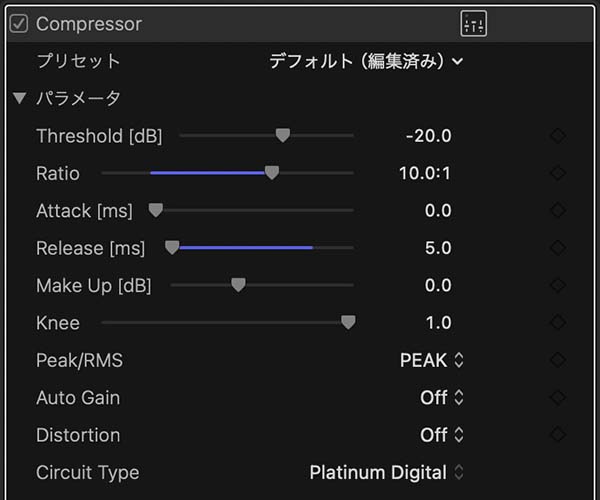Open the プリセット preset dropdown
600x500 pixels.
(366, 61)
